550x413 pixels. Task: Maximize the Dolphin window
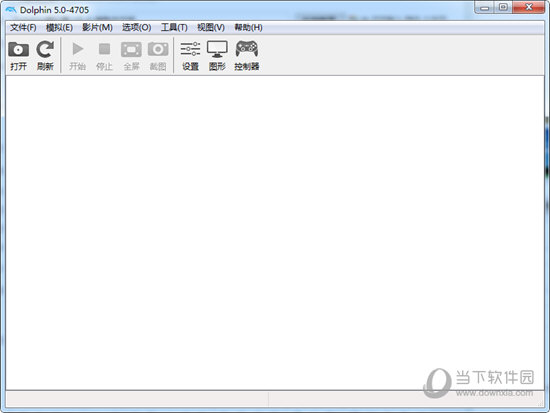pos(503,7)
